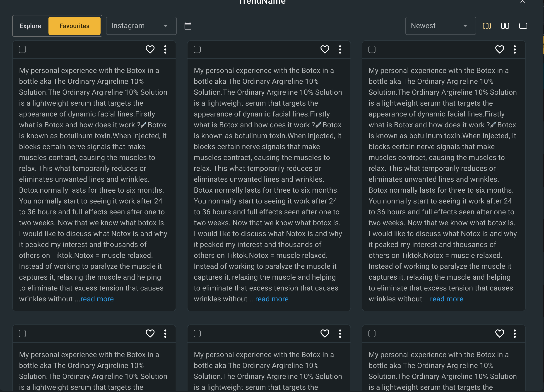The height and width of the screenshot is (392, 544).
Task: Switch to three-column grid view
Action: click(x=487, y=26)
